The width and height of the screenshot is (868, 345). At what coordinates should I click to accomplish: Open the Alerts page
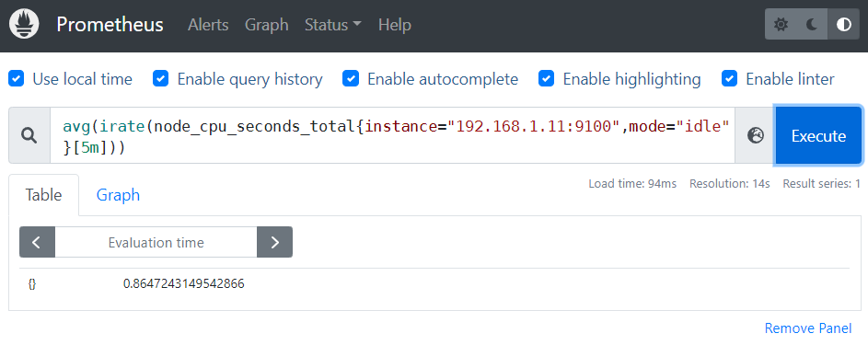[208, 25]
